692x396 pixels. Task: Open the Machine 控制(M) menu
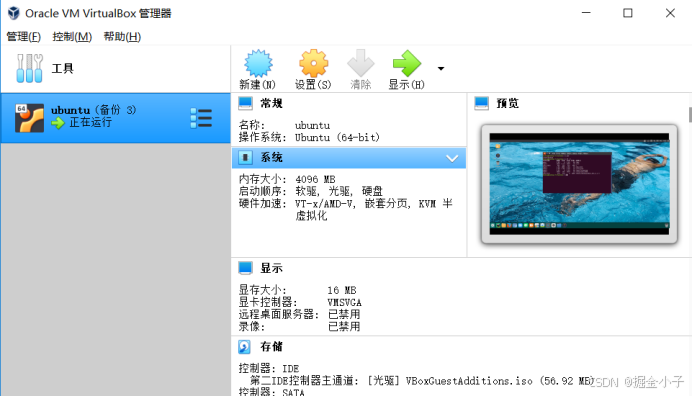coord(72,37)
